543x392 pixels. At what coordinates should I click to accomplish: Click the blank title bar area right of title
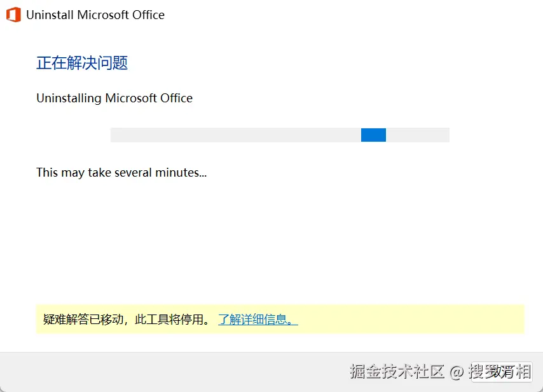tap(350, 15)
